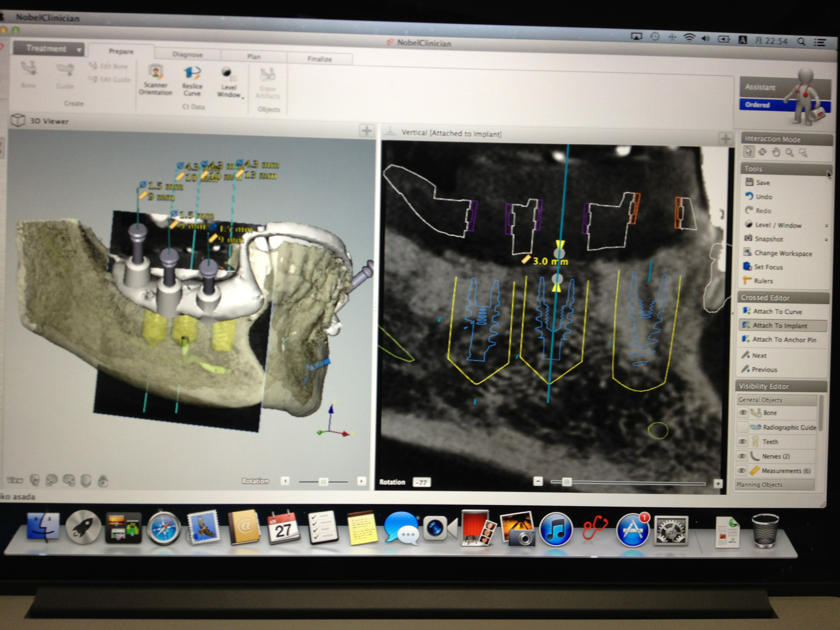Collapse the Visibility Editor panel header
The image size is (840, 630).
[781, 386]
